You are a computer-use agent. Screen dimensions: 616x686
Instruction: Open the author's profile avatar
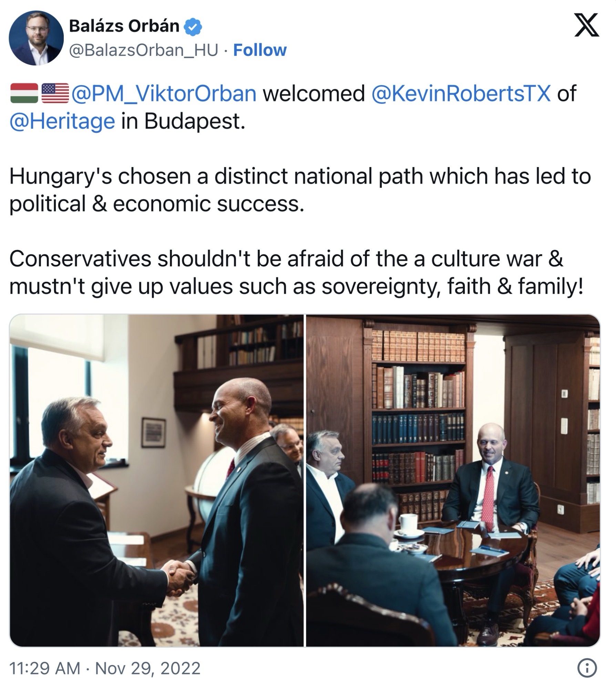click(36, 38)
